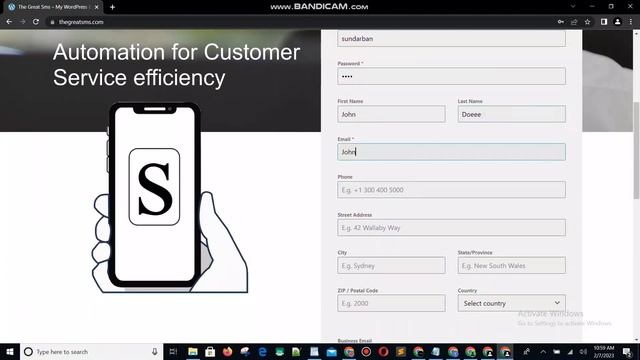Click into the Email field
Screen dimensions: 640x360
[451, 152]
